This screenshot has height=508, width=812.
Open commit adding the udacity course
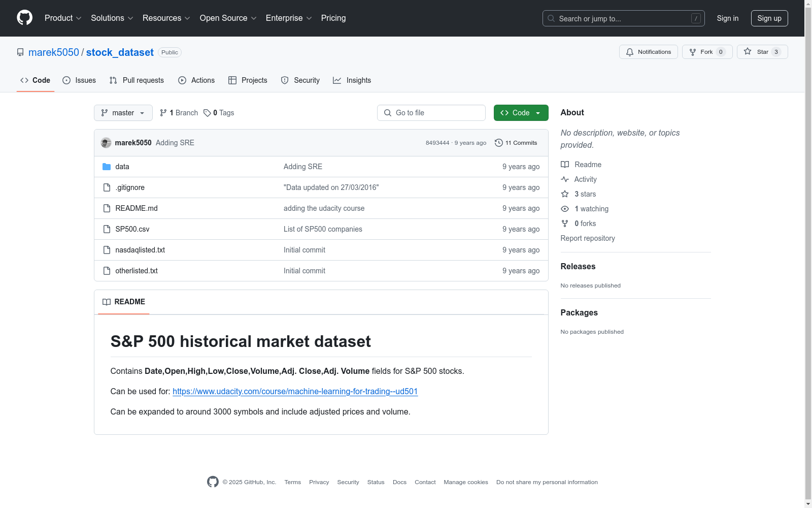click(324, 208)
